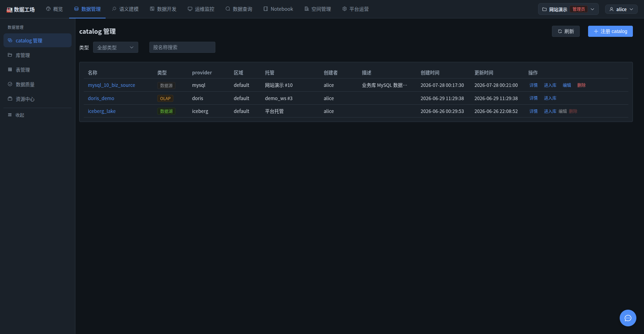Click the 平台托管 cell in iceberg_lake row
Image resolution: width=644 pixels, height=334 pixels.
click(x=274, y=111)
